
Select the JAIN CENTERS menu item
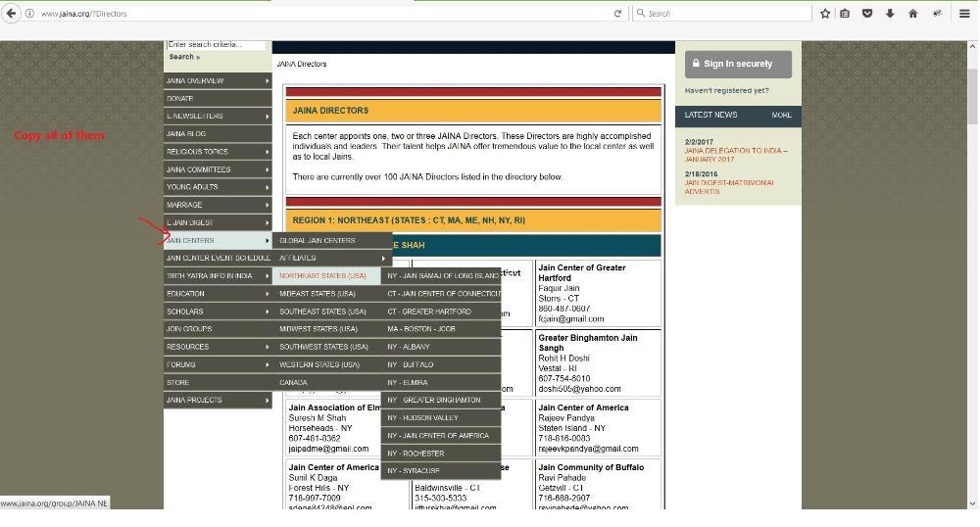click(218, 240)
